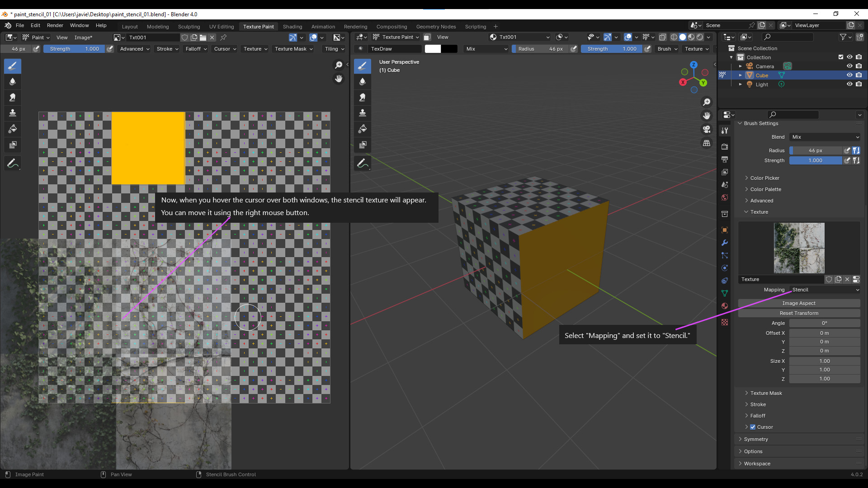Image resolution: width=868 pixels, height=488 pixels.
Task: Open the Modifiers properties tab (wrench)
Action: click(x=725, y=243)
